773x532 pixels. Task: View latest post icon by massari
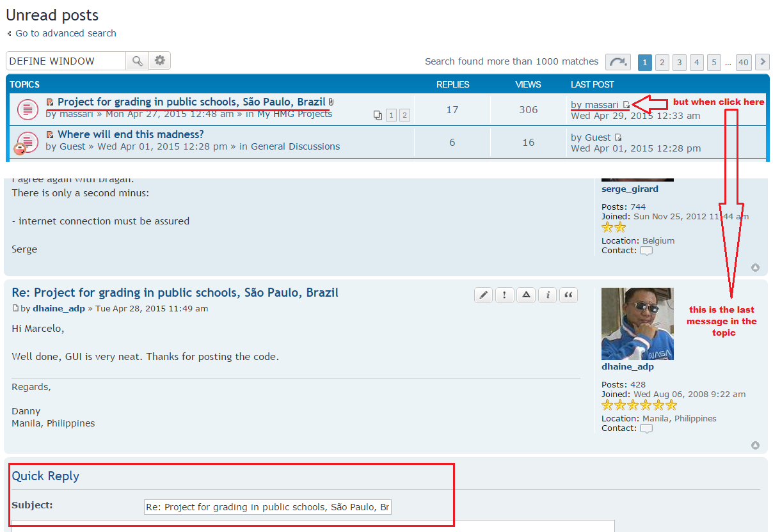coord(626,105)
